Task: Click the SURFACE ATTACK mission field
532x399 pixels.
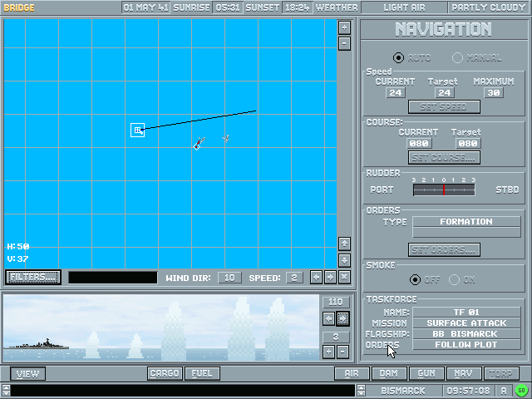Action: (x=466, y=323)
